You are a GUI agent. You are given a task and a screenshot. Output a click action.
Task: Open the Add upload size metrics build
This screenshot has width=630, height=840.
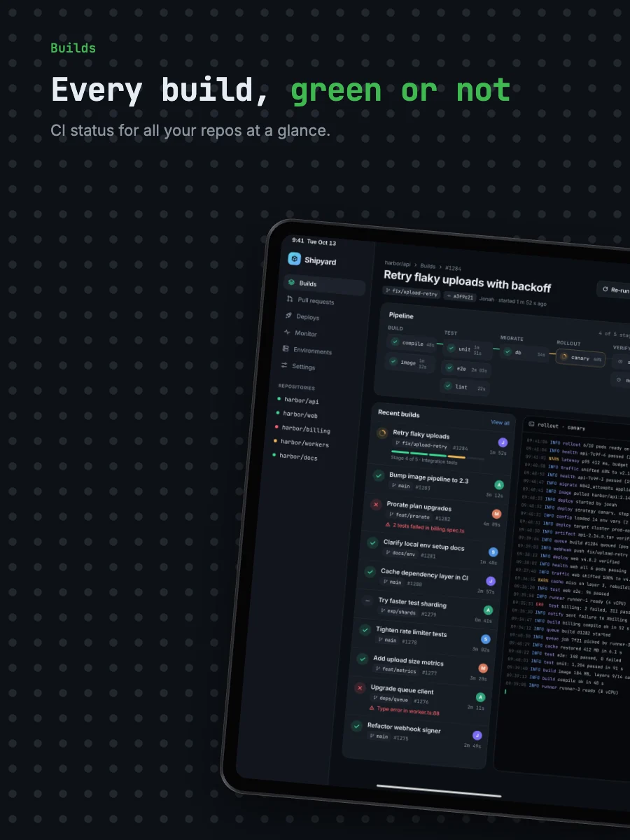[422, 666]
